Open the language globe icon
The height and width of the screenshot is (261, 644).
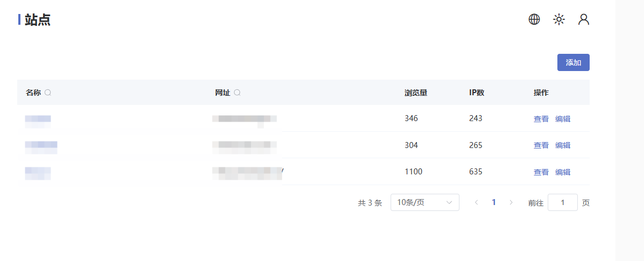click(x=534, y=20)
